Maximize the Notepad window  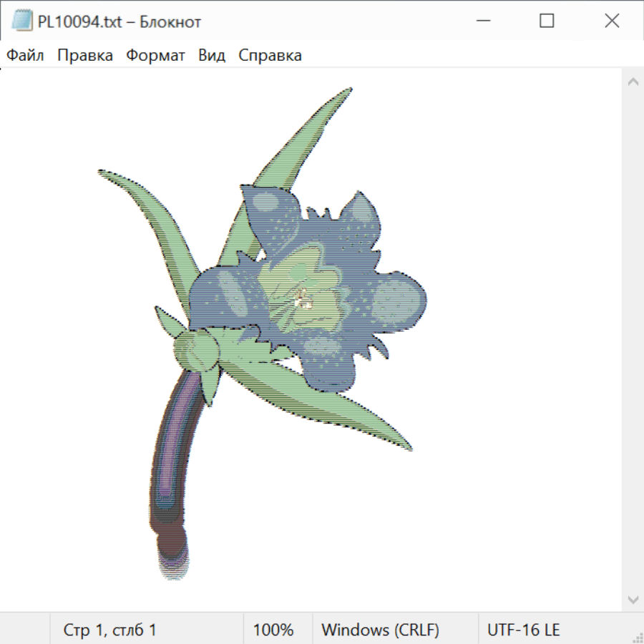(547, 21)
